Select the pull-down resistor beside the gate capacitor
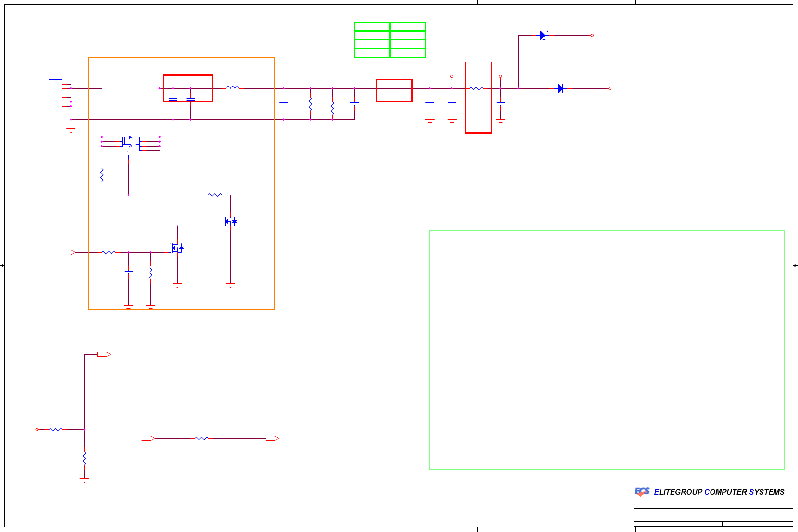Image resolution: width=798 pixels, height=532 pixels. [x=150, y=272]
